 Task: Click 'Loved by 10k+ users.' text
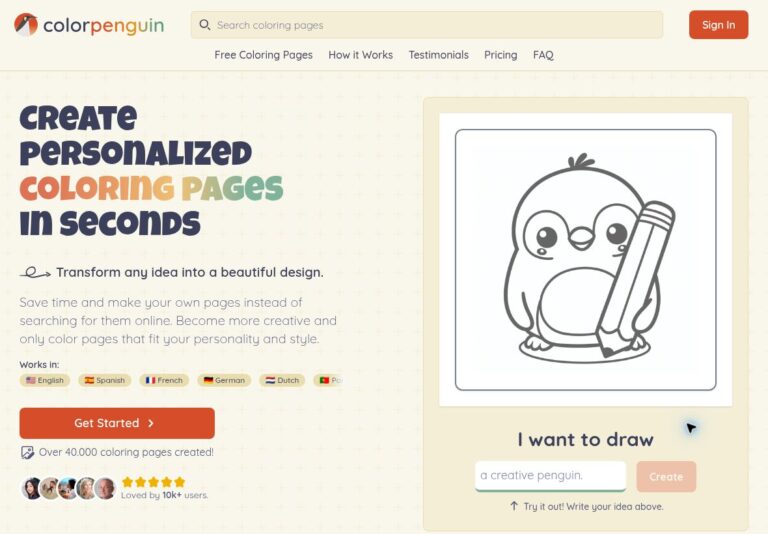[x=165, y=495]
